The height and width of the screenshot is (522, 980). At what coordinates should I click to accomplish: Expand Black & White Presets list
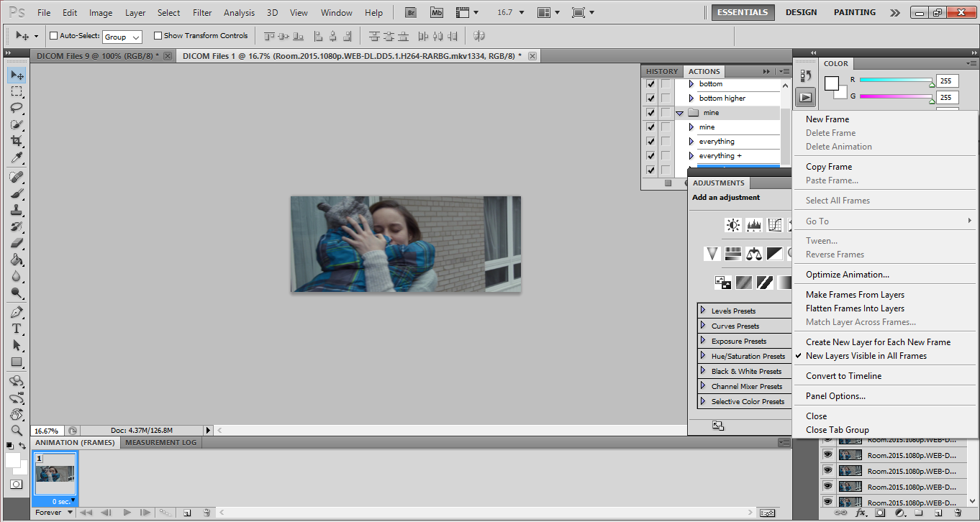(x=703, y=371)
